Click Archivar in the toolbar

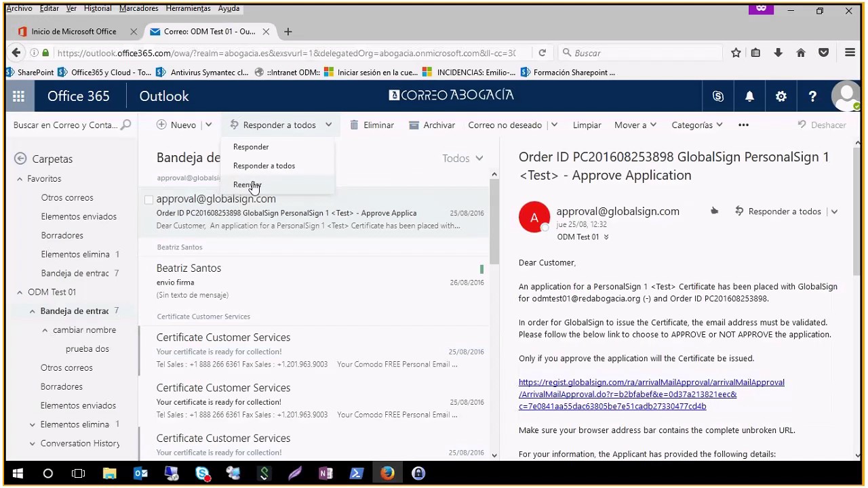(x=432, y=125)
